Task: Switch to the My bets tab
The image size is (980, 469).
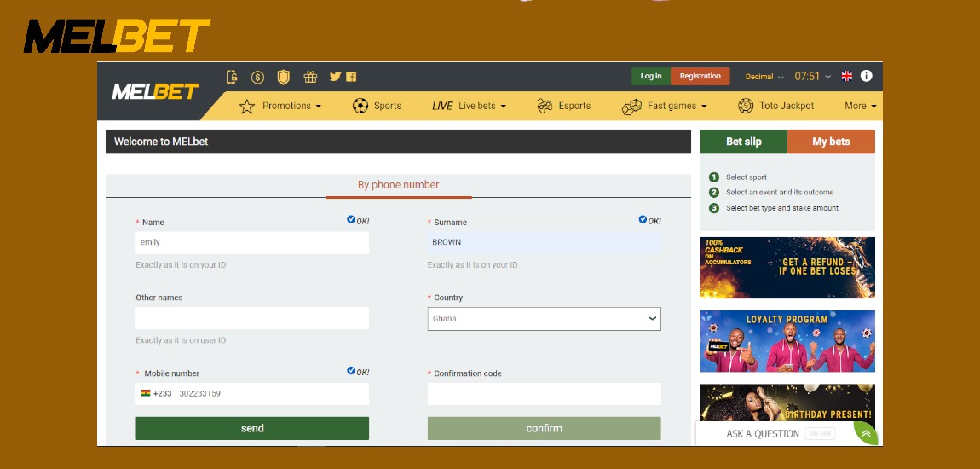Action: coord(831,142)
